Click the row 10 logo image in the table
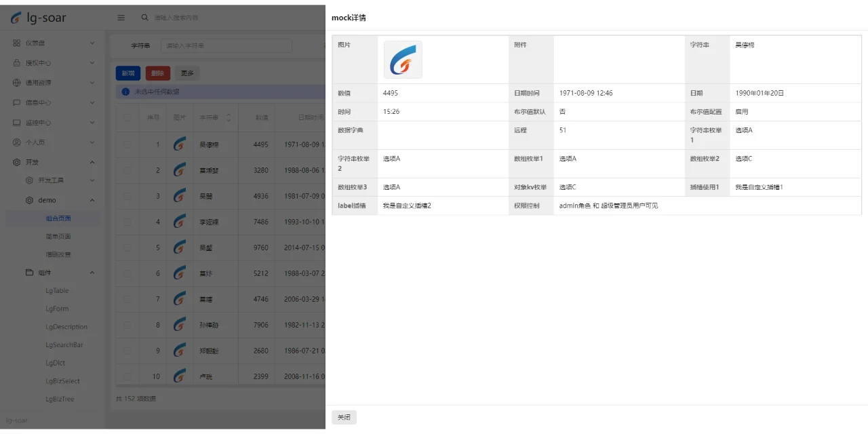The height and width of the screenshot is (434, 868). point(179,376)
